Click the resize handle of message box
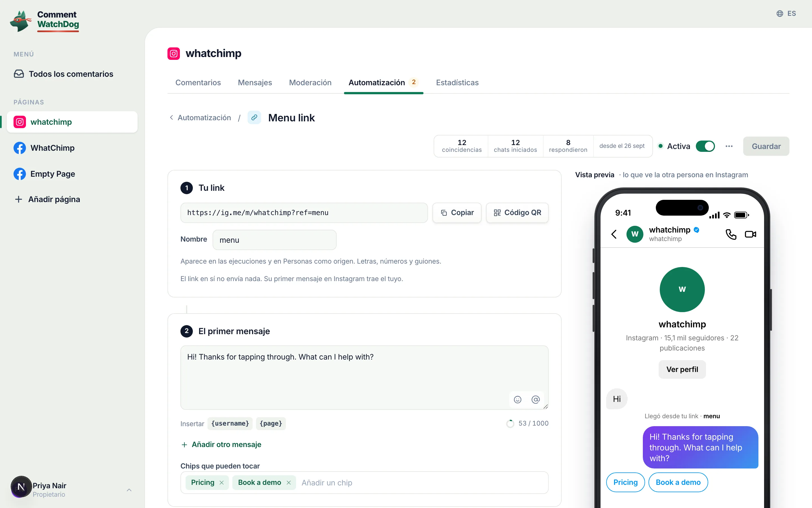 pyautogui.click(x=545, y=406)
